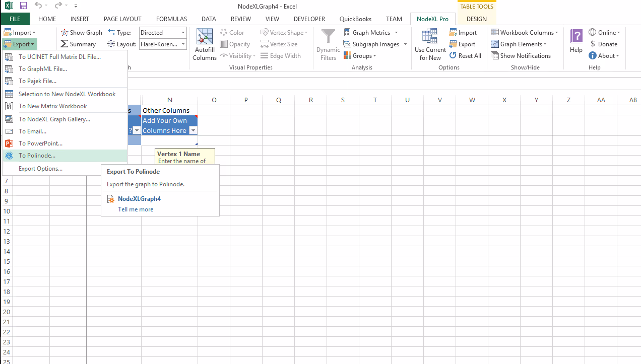Open filter dropdown on Add Your Own Columns
Image resolution: width=641 pixels, height=364 pixels.
tap(193, 130)
